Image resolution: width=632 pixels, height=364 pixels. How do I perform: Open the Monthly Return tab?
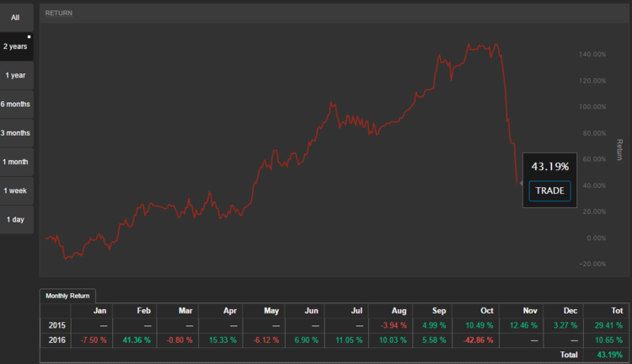[68, 296]
